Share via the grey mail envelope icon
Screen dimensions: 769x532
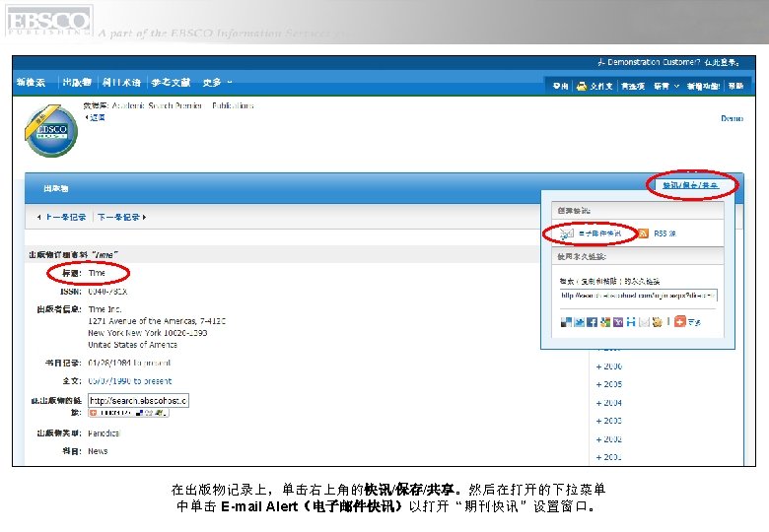click(644, 322)
